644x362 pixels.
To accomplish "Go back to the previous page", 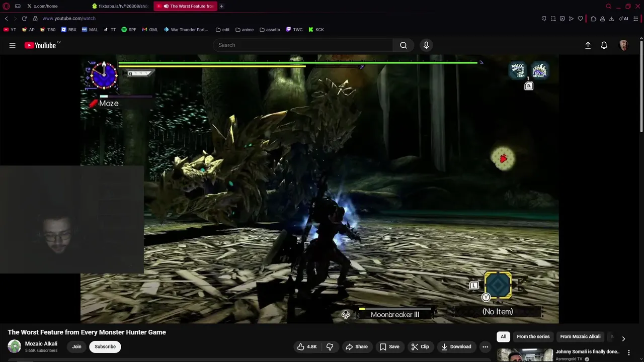I will click(7, 19).
